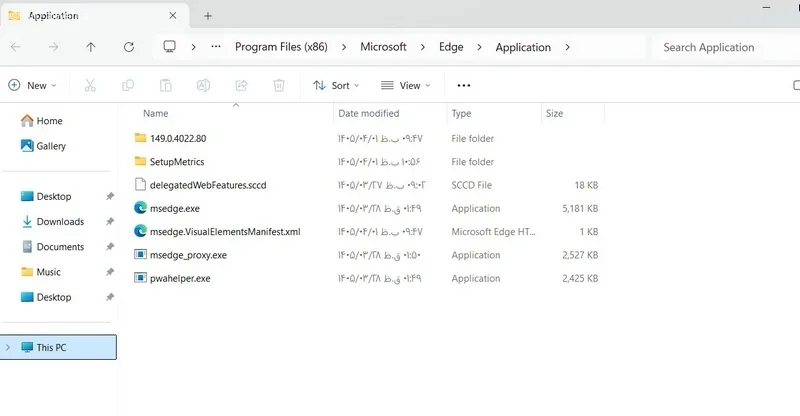Click pin icon next to Documents

[x=110, y=247]
